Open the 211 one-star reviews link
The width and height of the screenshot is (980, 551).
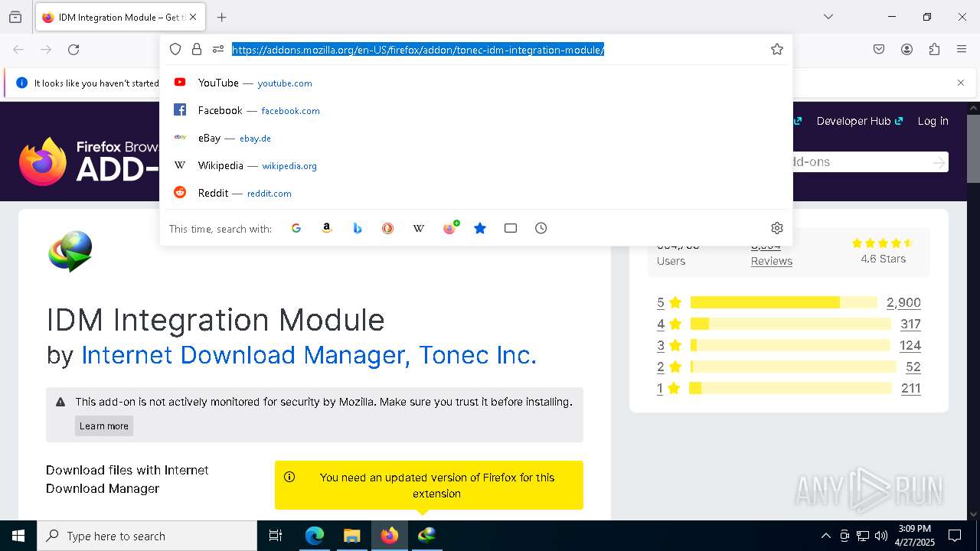911,388
